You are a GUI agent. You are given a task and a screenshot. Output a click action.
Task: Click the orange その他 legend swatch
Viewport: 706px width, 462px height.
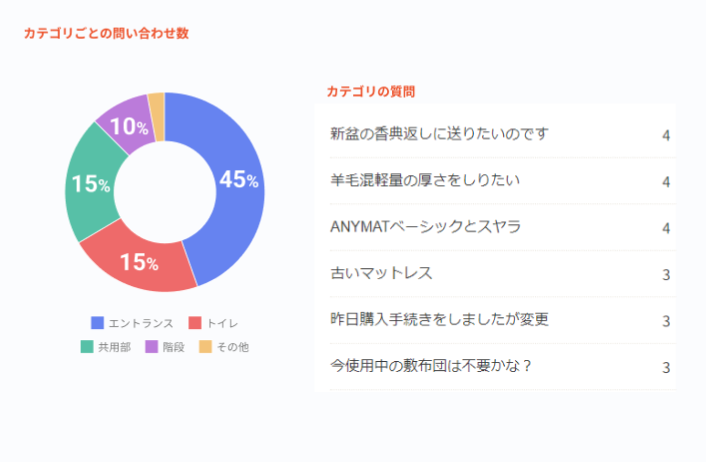tap(205, 347)
